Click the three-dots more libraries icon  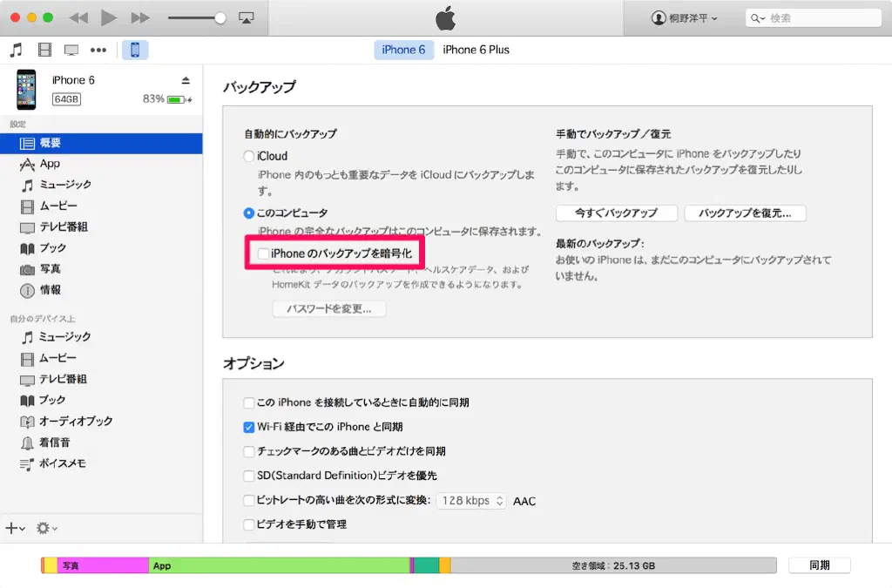click(98, 50)
